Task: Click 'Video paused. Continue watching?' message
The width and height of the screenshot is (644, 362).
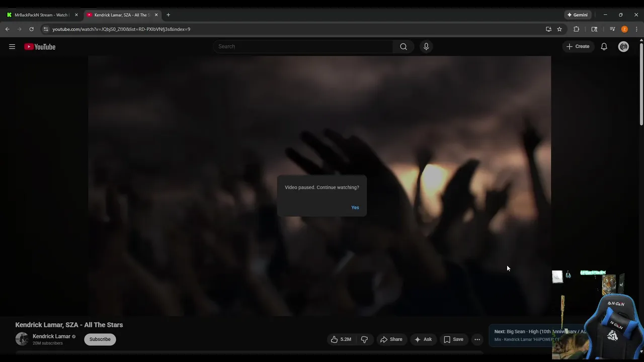Action: coord(322,188)
